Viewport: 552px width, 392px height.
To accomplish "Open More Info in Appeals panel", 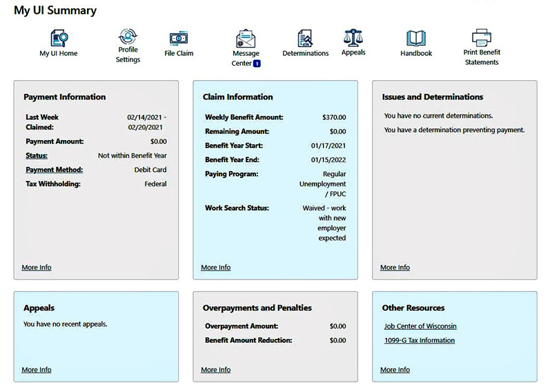I will (x=37, y=370).
